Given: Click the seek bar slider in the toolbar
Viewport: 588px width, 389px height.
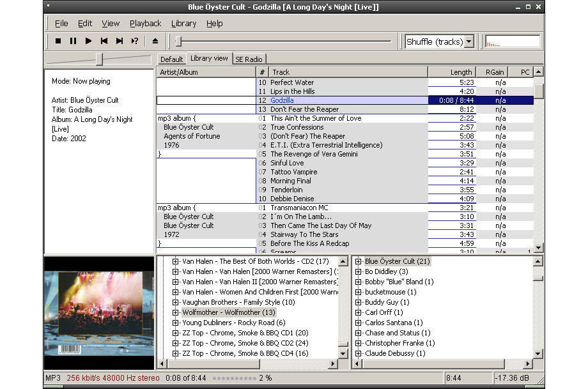Looking at the screenshot, I should (179, 42).
